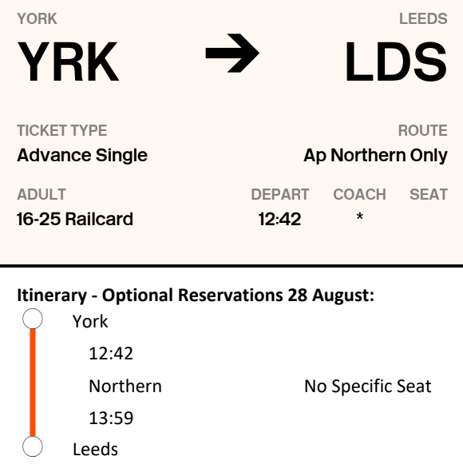463x476 pixels.
Task: Select the York station circle marker
Action: (33, 319)
